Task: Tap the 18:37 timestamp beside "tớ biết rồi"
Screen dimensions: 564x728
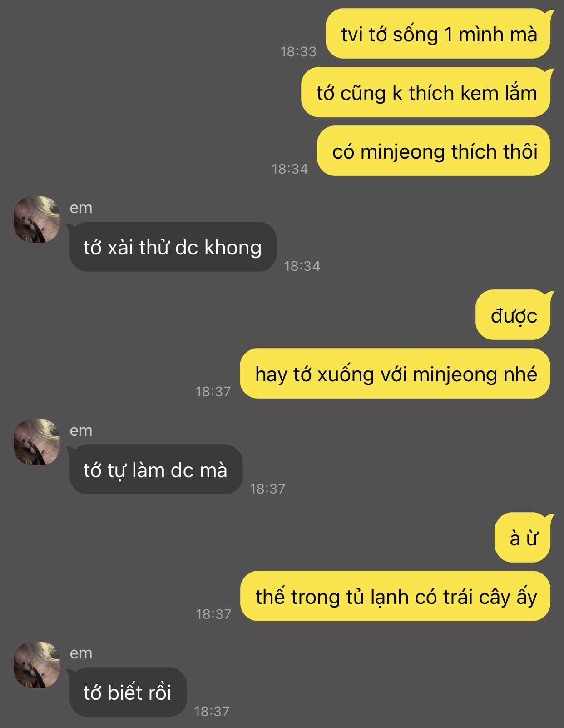Action: pos(212,711)
